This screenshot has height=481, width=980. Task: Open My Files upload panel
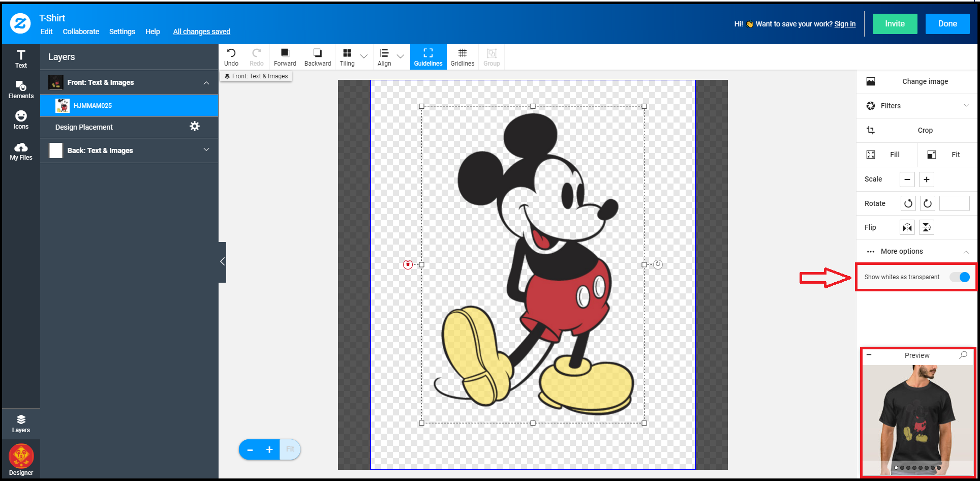pyautogui.click(x=21, y=151)
